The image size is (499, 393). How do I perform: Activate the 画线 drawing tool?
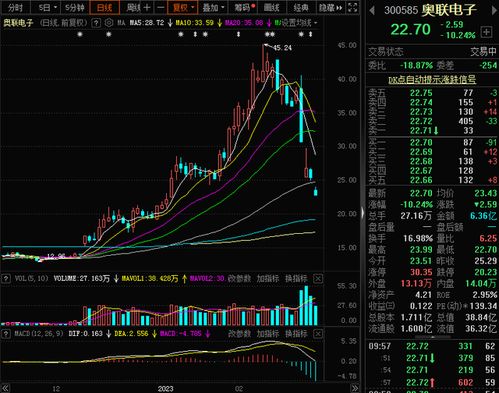tap(272, 7)
